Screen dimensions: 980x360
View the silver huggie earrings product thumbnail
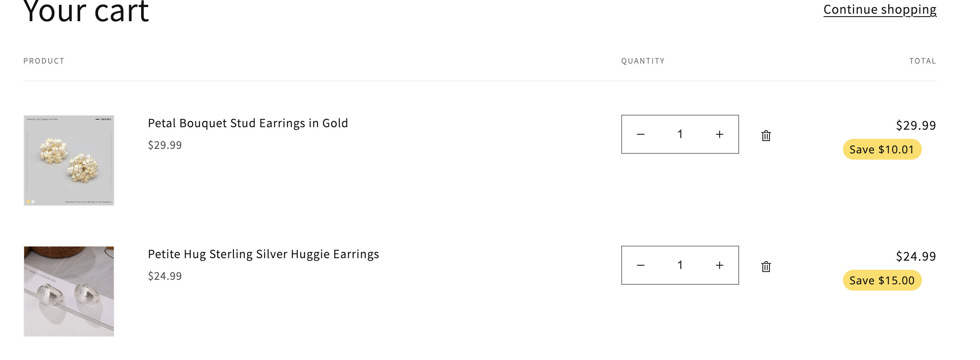tap(69, 291)
